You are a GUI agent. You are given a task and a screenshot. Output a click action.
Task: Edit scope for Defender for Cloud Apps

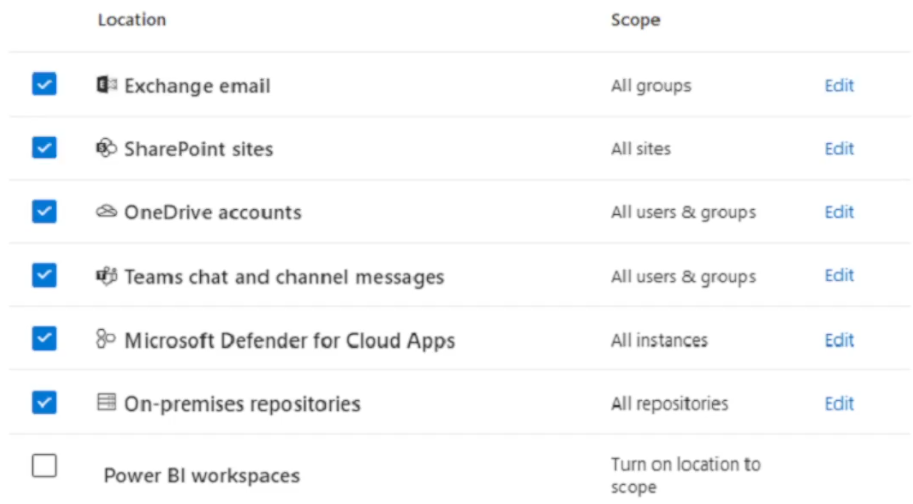838,340
